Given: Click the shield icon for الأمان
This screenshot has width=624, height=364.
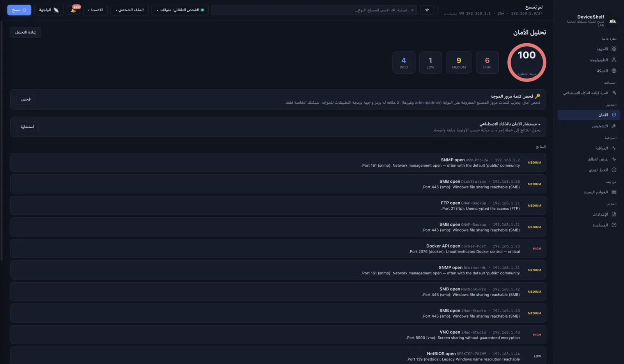Looking at the screenshot, I should click(614, 115).
